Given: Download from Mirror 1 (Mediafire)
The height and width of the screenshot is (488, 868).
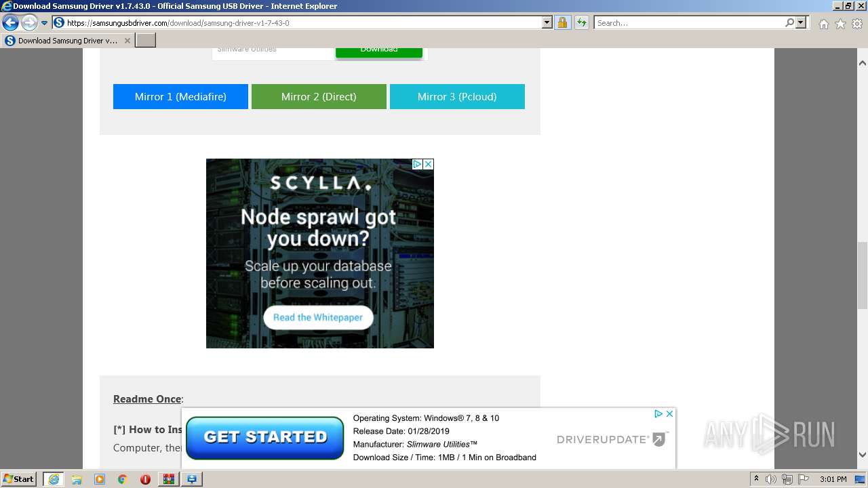Looking at the screenshot, I should 180,96.
